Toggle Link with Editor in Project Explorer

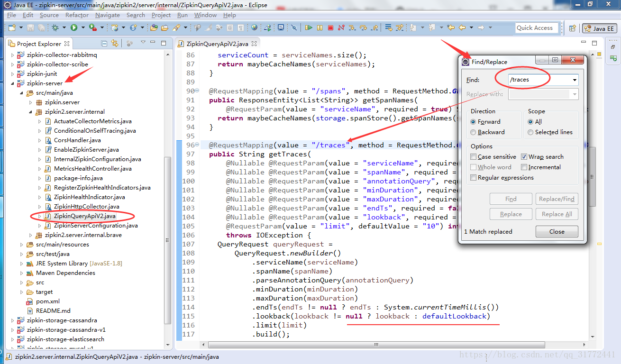point(114,44)
